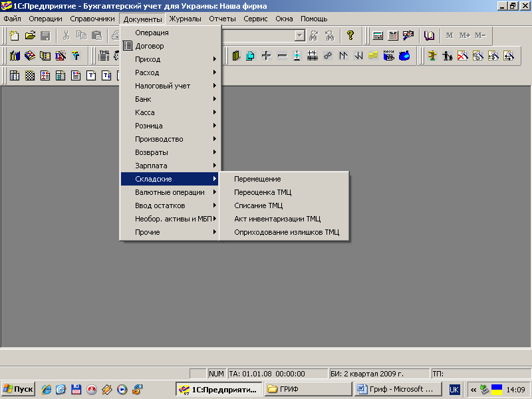Image resolution: width=532 pixels, height=399 pixels.
Task: Choose Переоценка ТМЦ
Action: pos(284,192)
